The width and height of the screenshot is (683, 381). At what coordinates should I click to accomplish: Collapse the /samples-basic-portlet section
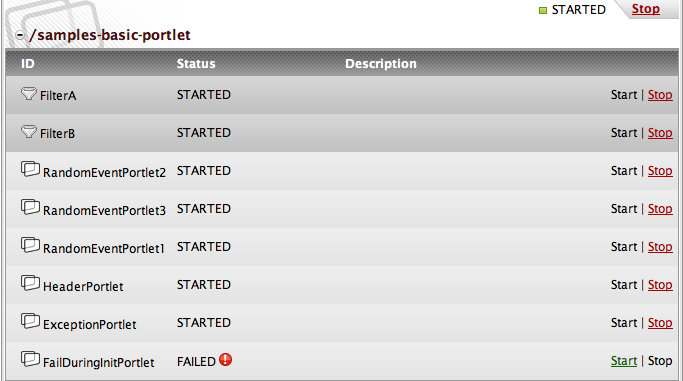pos(20,35)
